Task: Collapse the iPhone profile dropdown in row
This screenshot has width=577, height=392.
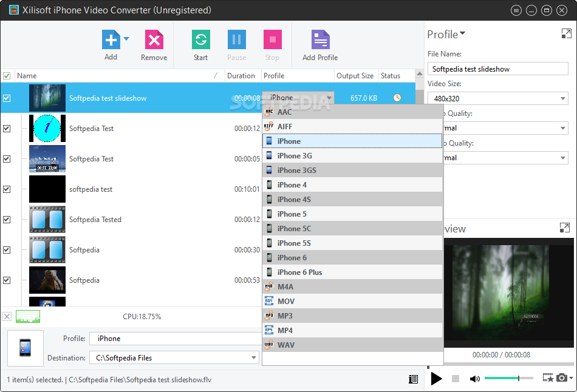Action: [x=329, y=98]
